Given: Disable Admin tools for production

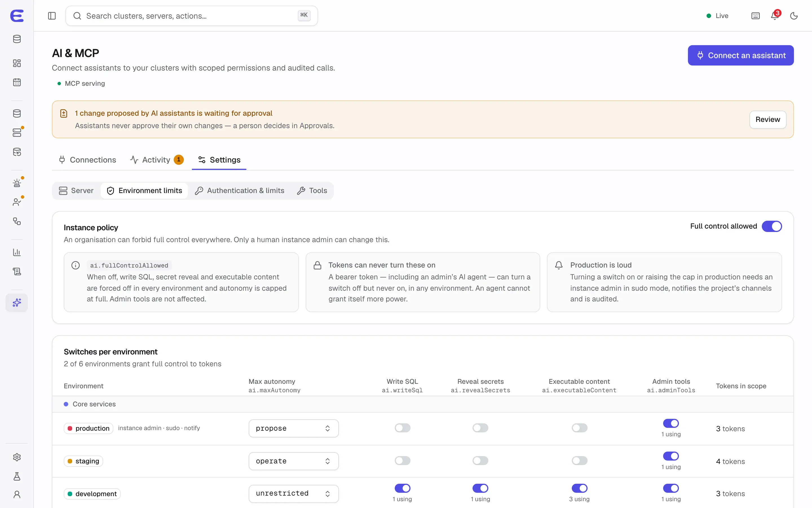Looking at the screenshot, I should (671, 423).
